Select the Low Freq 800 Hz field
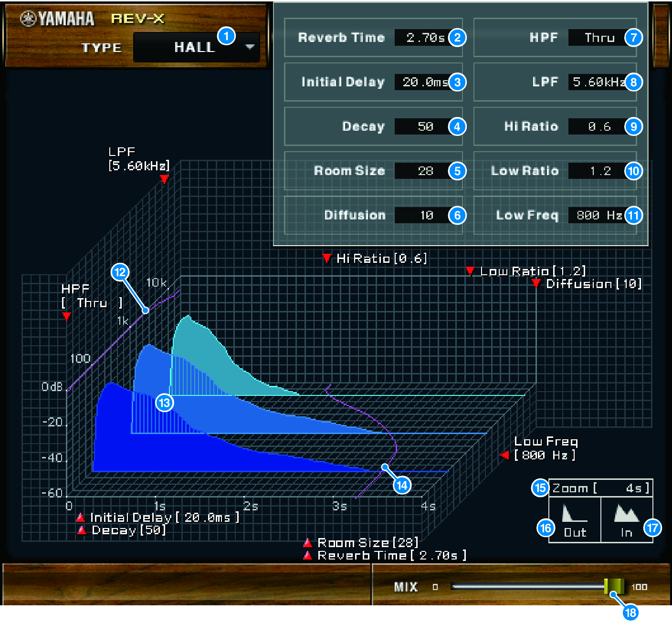Viewport: 672px width, 622px height. (597, 215)
